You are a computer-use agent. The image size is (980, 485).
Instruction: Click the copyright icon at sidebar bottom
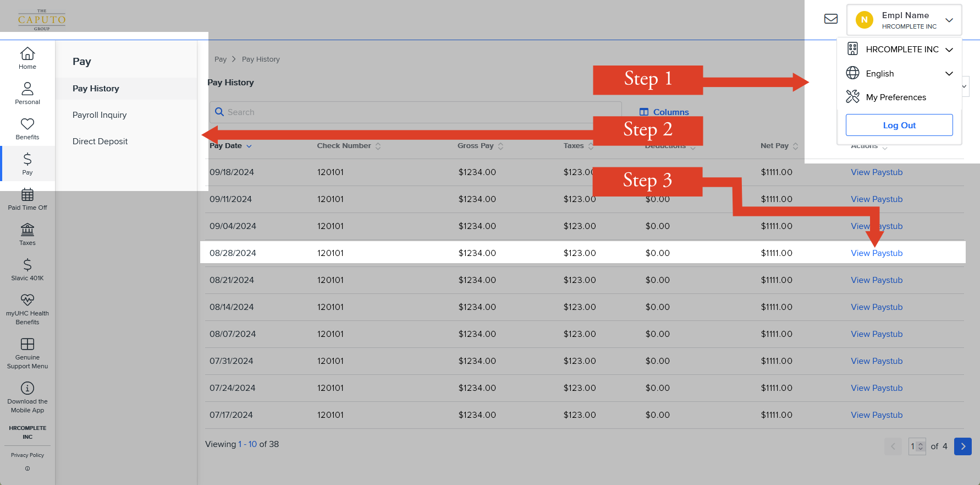(27, 469)
